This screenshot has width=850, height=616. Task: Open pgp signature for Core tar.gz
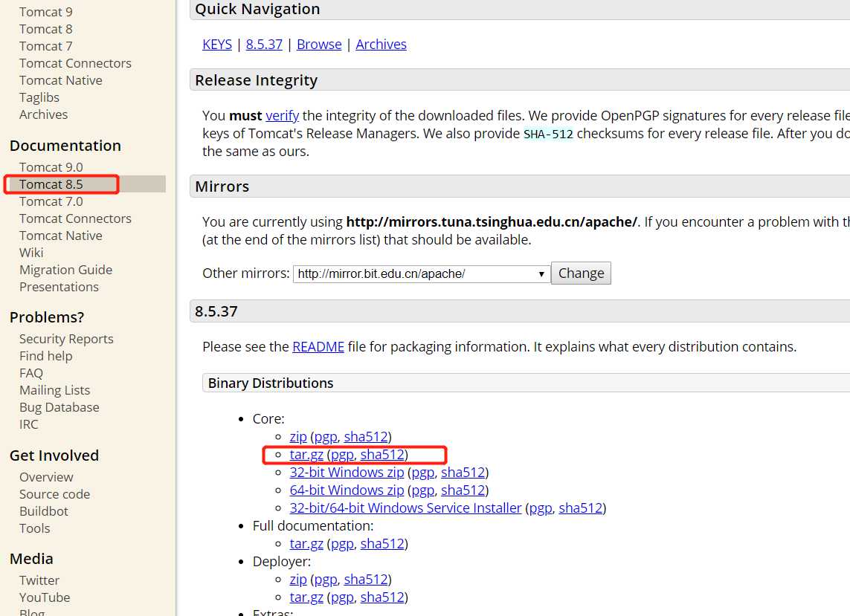pyautogui.click(x=342, y=455)
